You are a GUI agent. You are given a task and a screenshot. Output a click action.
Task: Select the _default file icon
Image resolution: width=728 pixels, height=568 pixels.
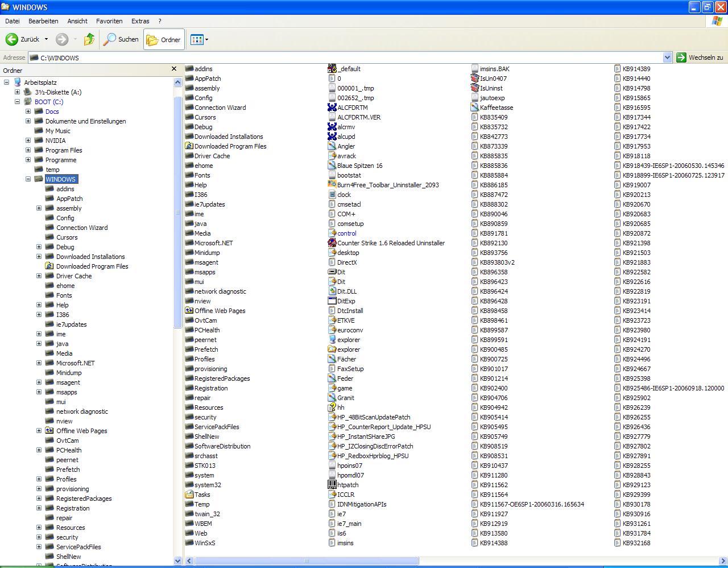(332, 69)
